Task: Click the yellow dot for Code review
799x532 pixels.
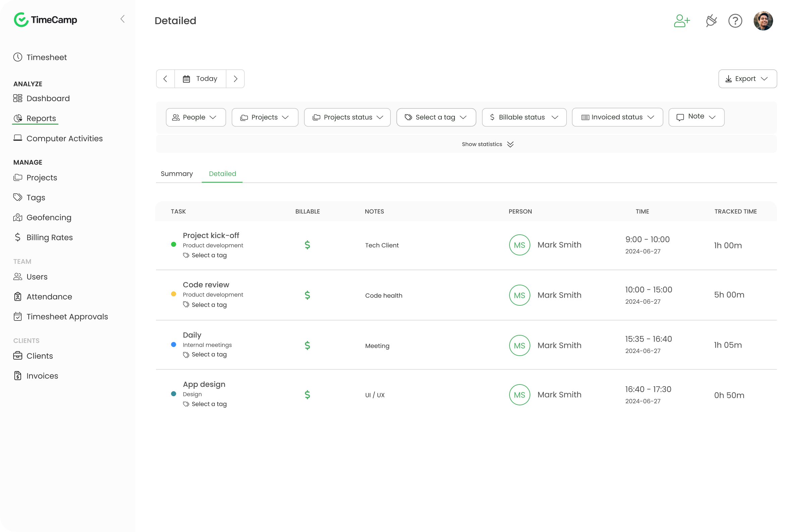Action: point(173,294)
